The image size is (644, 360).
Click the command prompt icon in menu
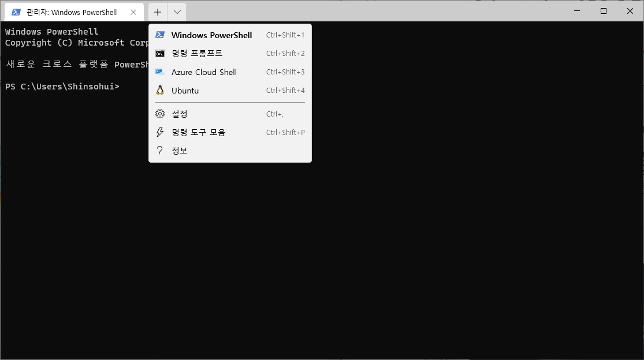[160, 53]
